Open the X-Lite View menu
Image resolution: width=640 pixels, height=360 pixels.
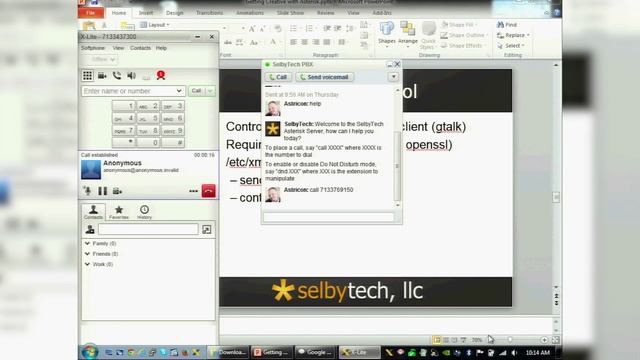click(118, 48)
